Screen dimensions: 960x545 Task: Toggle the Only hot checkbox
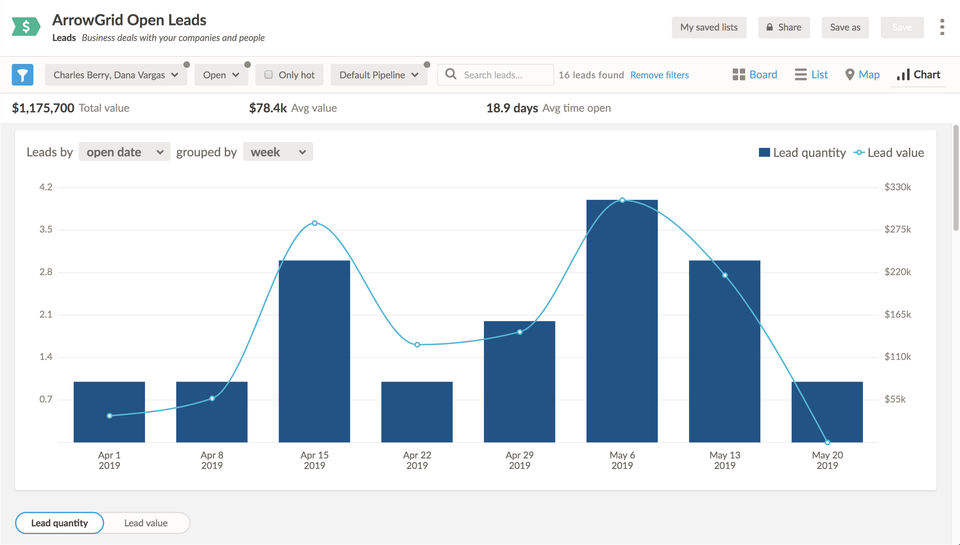pos(268,75)
